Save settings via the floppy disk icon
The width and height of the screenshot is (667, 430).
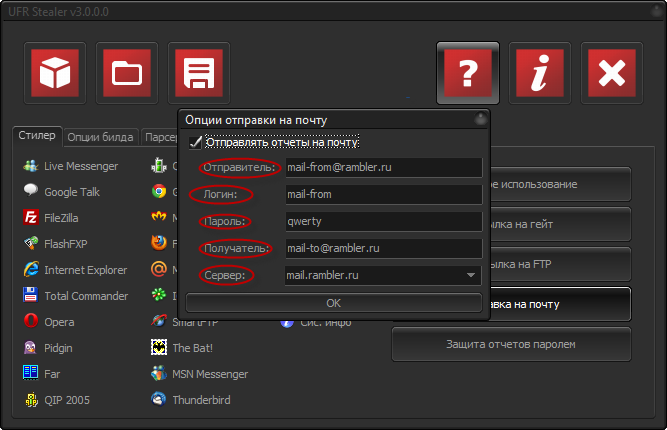[x=199, y=73]
